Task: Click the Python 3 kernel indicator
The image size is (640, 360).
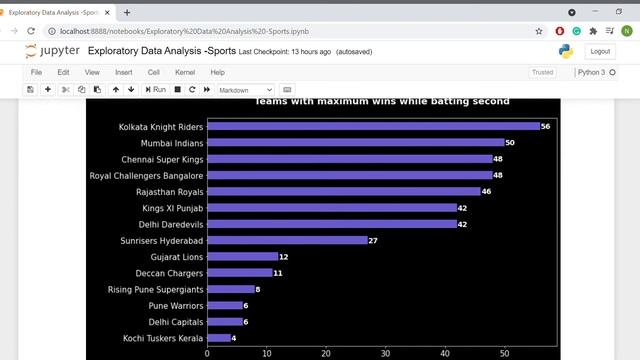Action: pyautogui.click(x=596, y=72)
